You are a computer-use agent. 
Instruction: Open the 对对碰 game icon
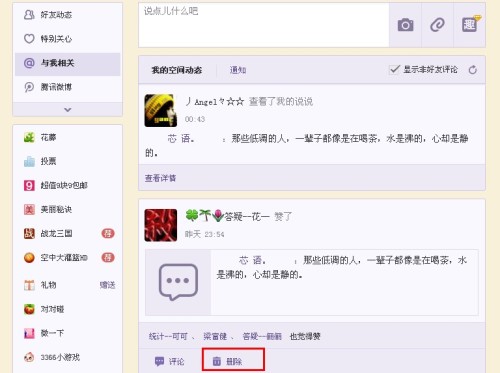click(x=29, y=309)
